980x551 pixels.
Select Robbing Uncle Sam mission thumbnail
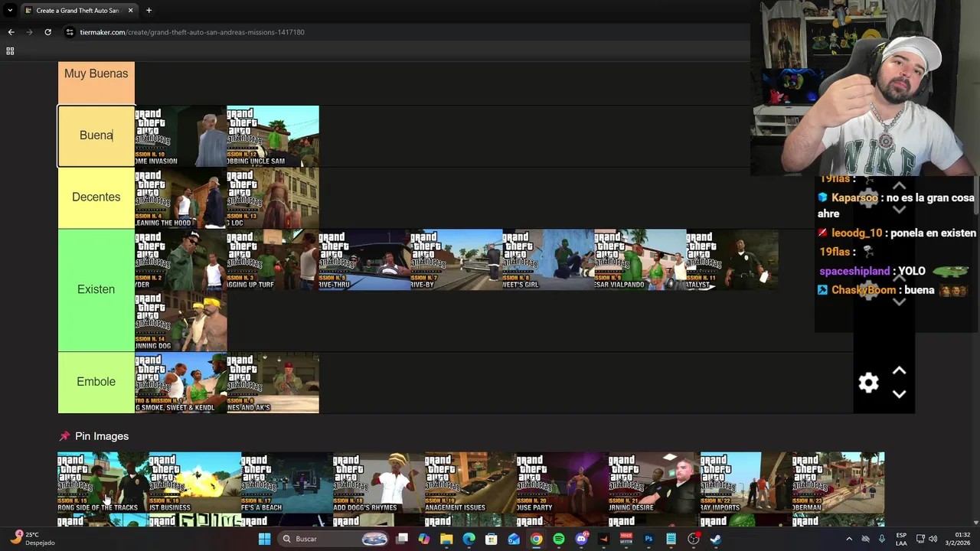(273, 136)
